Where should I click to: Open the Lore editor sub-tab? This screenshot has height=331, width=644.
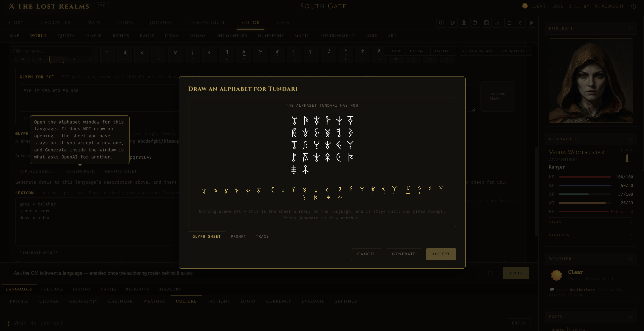click(371, 36)
